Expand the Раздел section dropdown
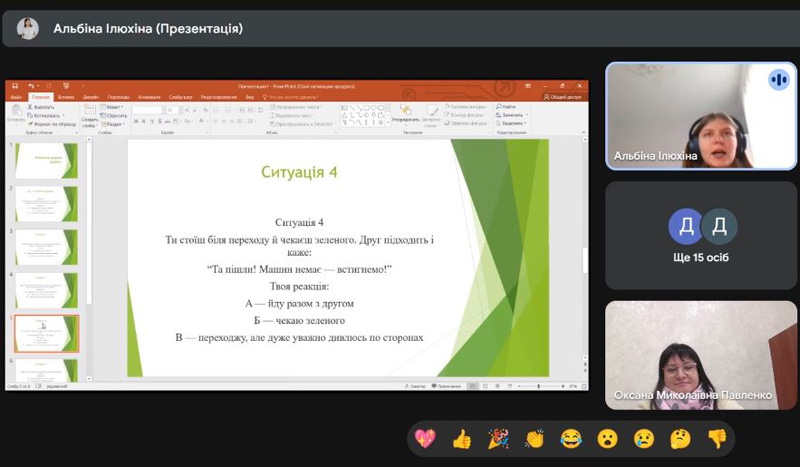 [x=115, y=124]
